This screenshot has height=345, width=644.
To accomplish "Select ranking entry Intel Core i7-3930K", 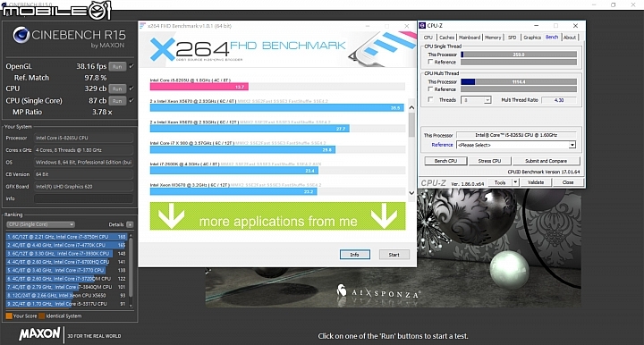I will coord(66,254).
